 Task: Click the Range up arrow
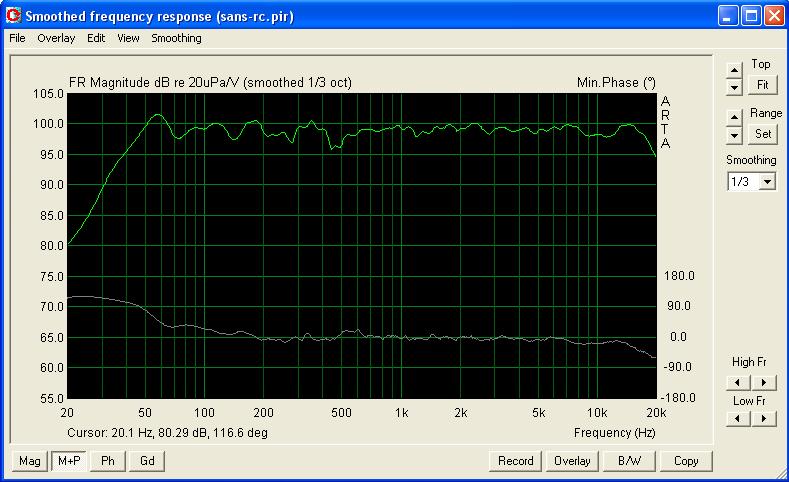point(734,118)
